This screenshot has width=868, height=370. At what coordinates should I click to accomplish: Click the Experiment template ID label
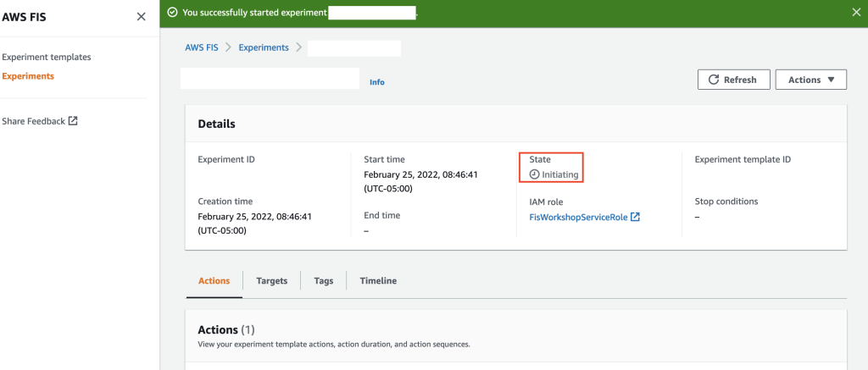[743, 159]
